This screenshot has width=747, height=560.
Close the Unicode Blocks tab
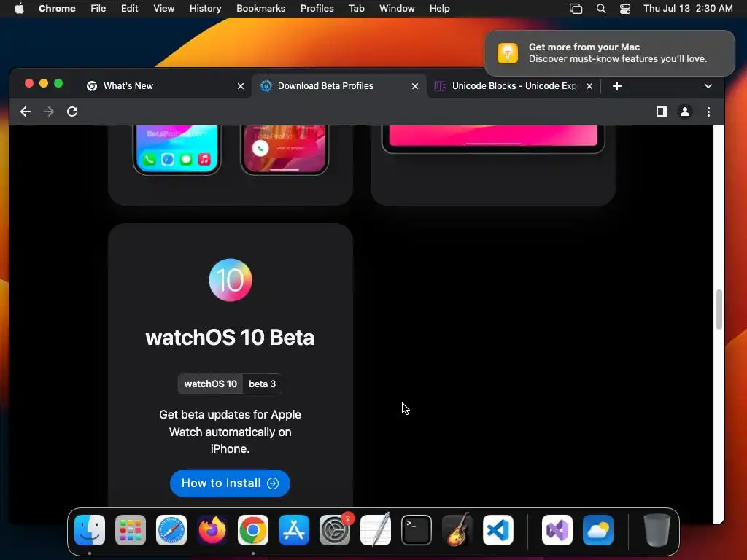coord(589,86)
